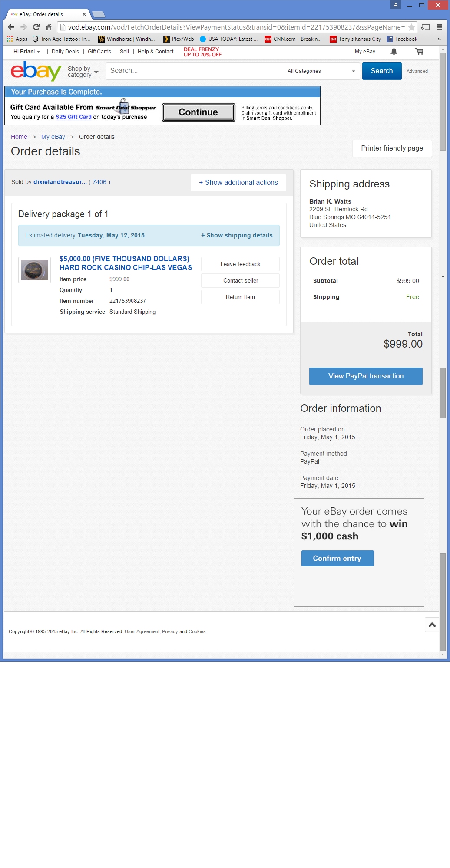This screenshot has width=450, height=868.
Task: Open the Privacy footer link
Action: (170, 632)
